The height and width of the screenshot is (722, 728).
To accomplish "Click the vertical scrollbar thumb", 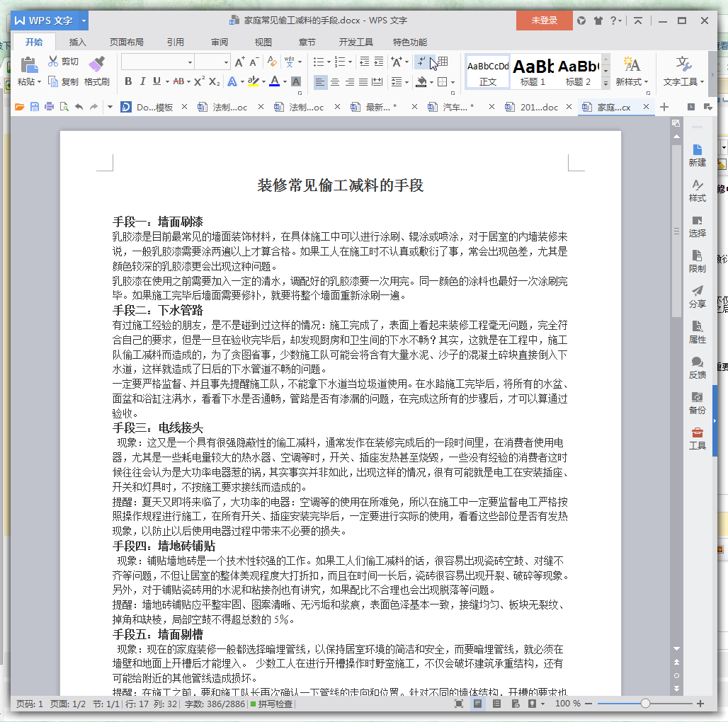I will pos(676,231).
